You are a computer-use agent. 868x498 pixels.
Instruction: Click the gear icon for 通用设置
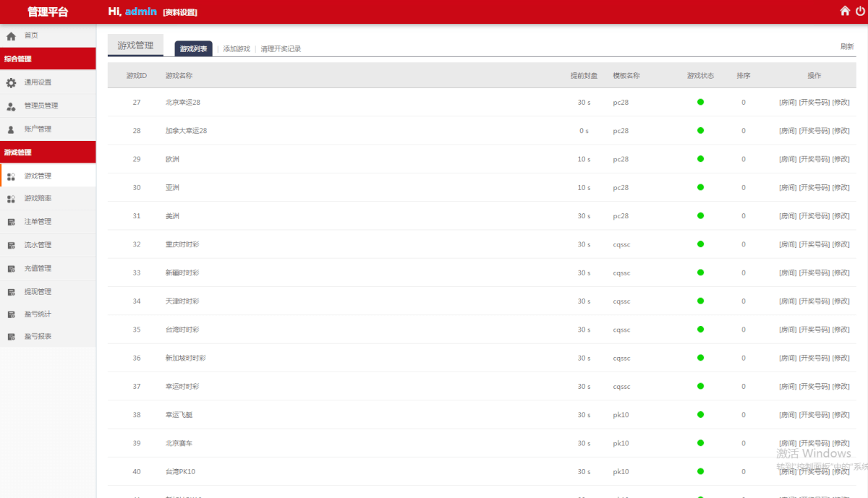point(11,82)
